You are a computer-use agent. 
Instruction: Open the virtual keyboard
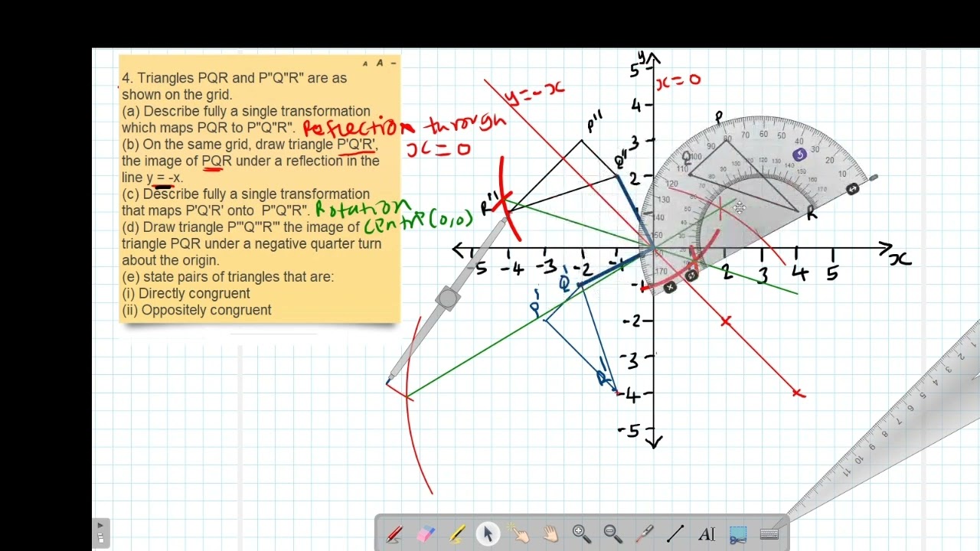click(x=769, y=533)
